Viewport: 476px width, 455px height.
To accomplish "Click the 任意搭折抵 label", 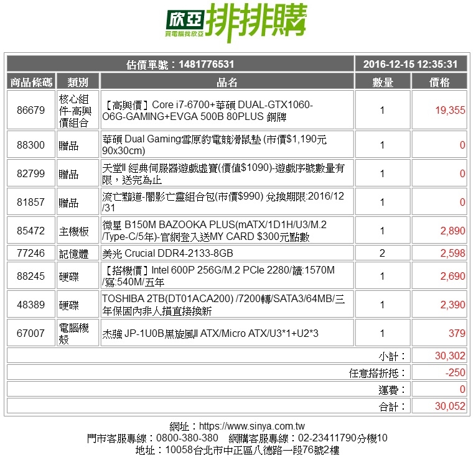I will coord(377,372).
